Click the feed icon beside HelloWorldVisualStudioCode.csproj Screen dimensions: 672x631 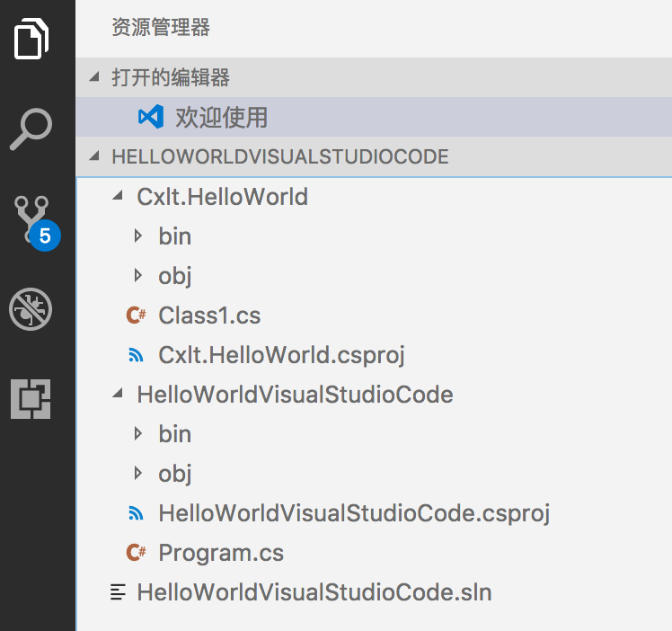click(136, 513)
